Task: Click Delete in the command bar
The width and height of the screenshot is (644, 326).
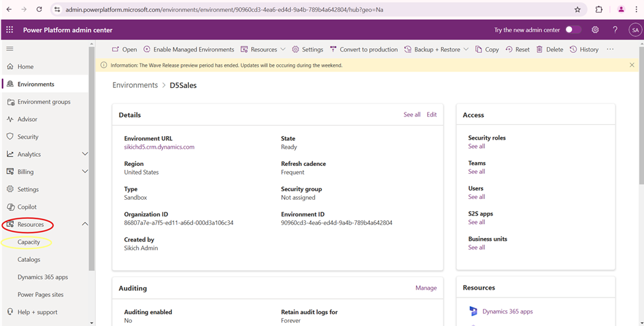Action: pyautogui.click(x=550, y=50)
